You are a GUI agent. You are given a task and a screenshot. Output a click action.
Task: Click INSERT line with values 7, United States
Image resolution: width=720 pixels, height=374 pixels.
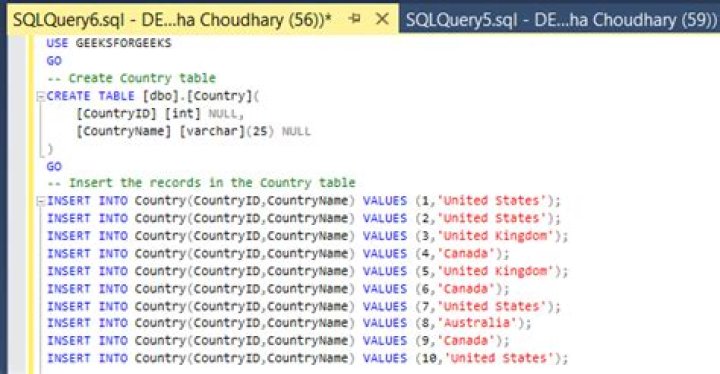click(304, 306)
